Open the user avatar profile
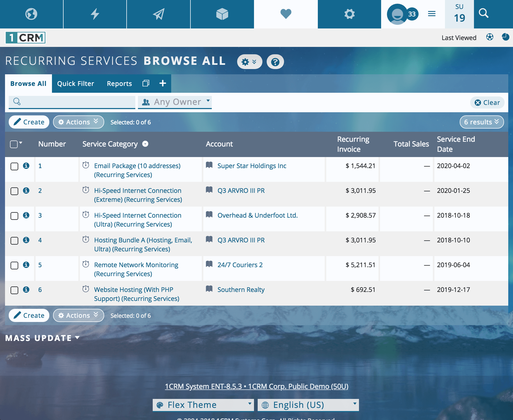513x420 pixels. (397, 14)
